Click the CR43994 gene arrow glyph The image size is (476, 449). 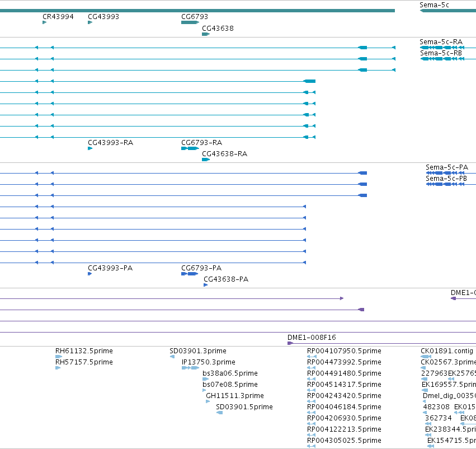tap(45, 22)
